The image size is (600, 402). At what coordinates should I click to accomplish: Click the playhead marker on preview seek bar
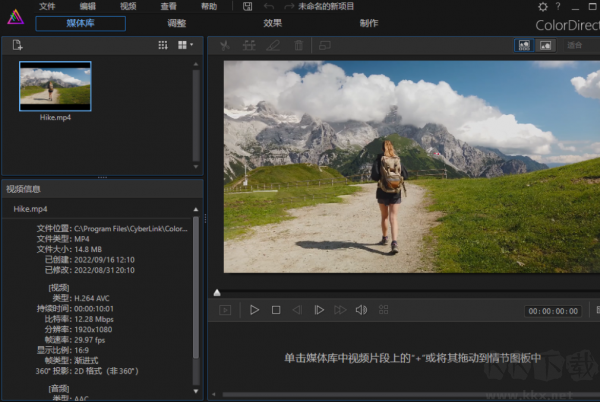click(217, 292)
